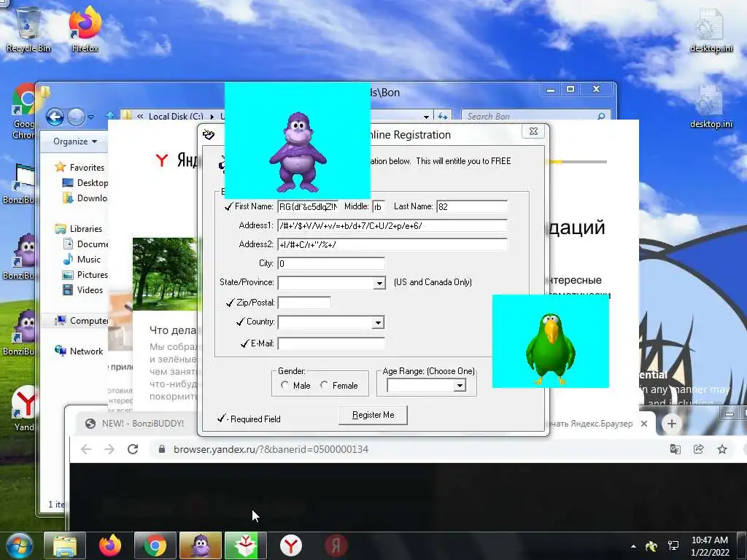Show hidden system tray icons

tap(633, 546)
